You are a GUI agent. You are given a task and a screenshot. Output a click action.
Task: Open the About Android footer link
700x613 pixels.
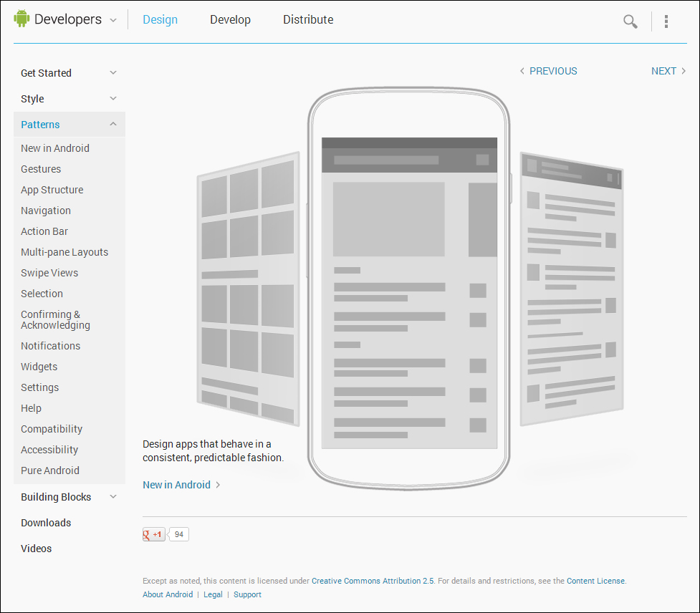(x=168, y=594)
